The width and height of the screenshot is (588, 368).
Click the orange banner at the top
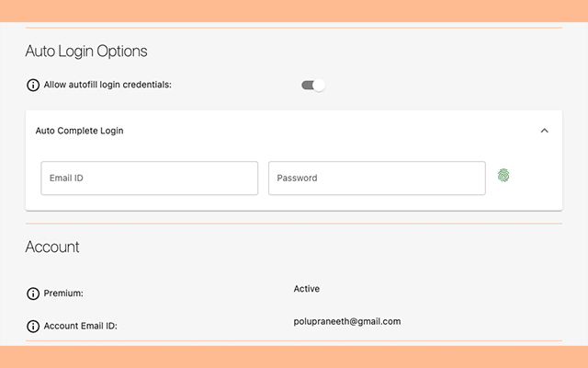pyautogui.click(x=294, y=10)
